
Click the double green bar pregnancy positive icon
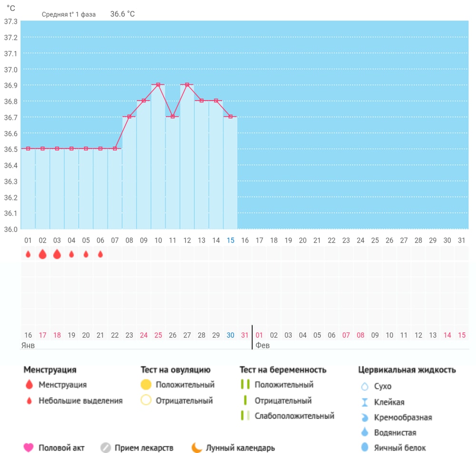(245, 384)
